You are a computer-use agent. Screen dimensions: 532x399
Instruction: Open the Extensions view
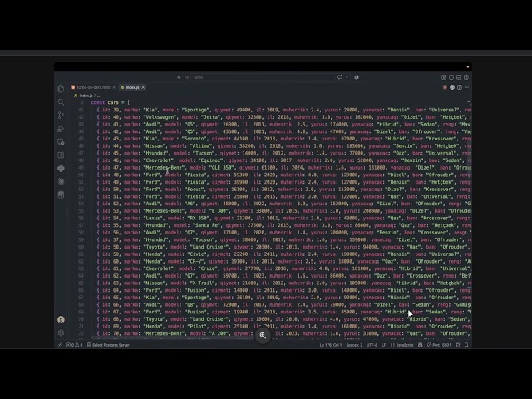pos(61,155)
